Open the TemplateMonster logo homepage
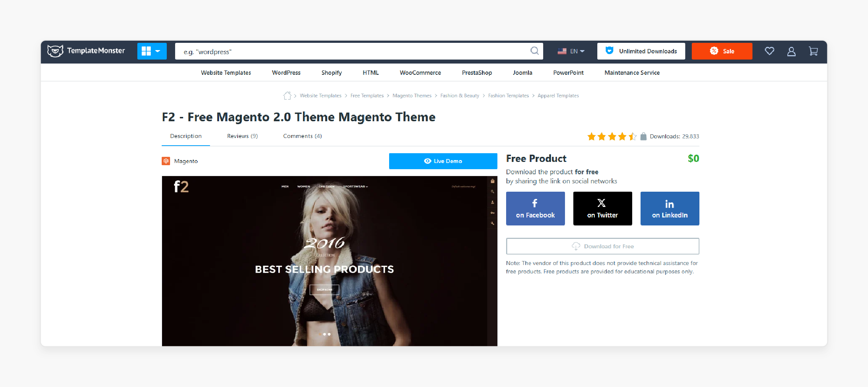This screenshot has height=387, width=868. pos(86,51)
